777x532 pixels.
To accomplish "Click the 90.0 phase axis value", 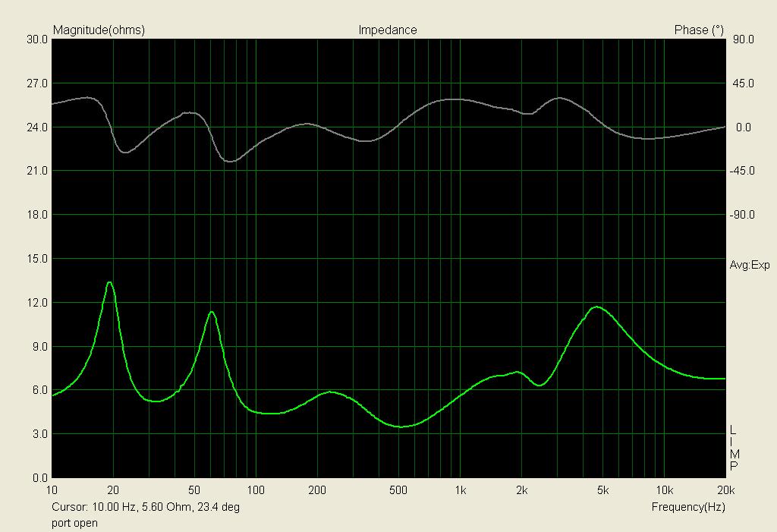I will (744, 39).
